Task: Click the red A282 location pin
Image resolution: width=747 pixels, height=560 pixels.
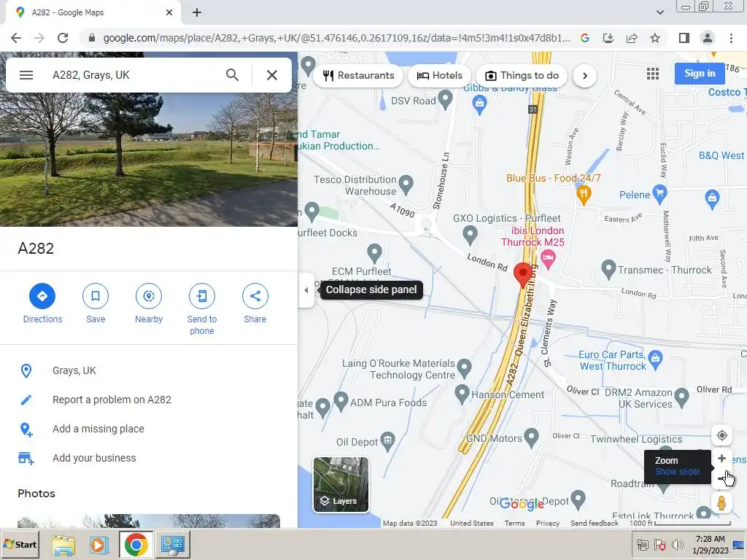Action: [522, 275]
